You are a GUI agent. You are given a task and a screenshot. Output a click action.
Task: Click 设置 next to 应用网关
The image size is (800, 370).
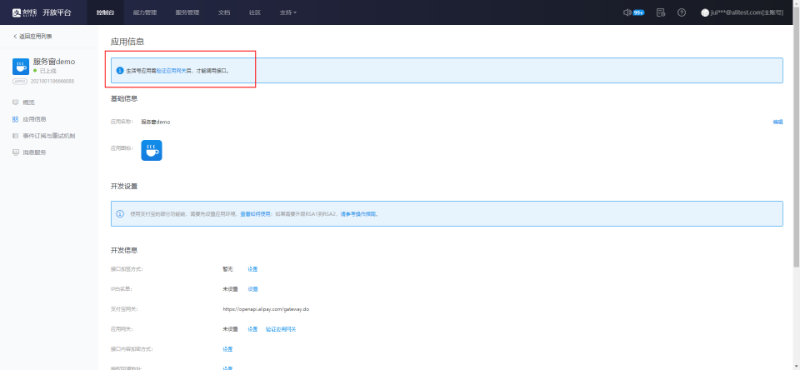[x=253, y=329]
